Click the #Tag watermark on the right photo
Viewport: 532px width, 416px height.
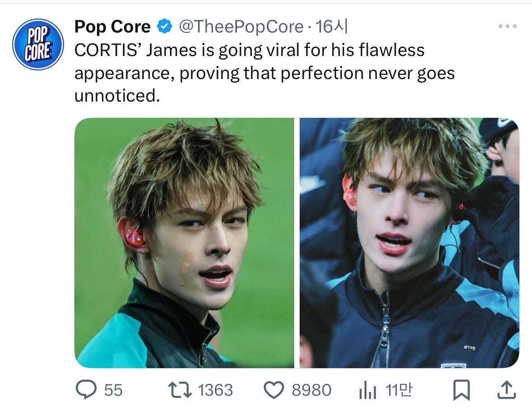point(469,348)
